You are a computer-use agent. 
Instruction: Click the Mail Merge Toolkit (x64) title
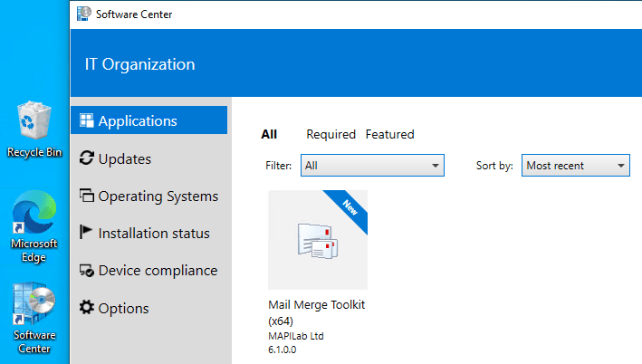[317, 312]
